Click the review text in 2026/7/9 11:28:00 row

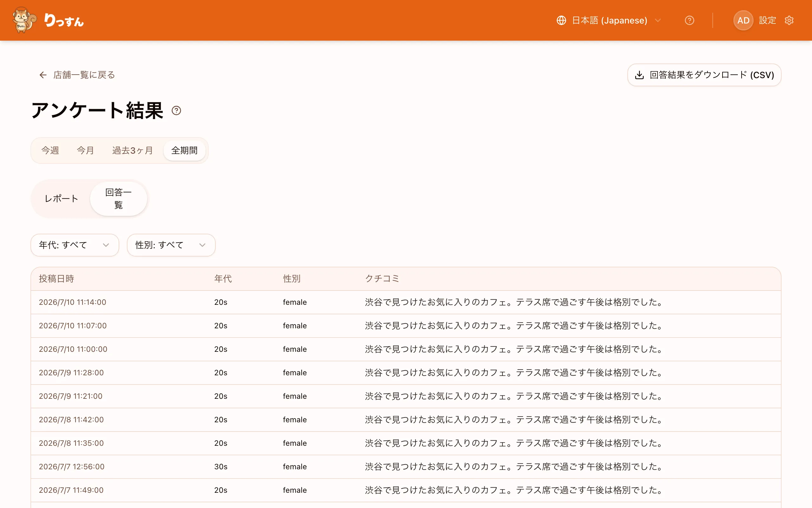[514, 373]
